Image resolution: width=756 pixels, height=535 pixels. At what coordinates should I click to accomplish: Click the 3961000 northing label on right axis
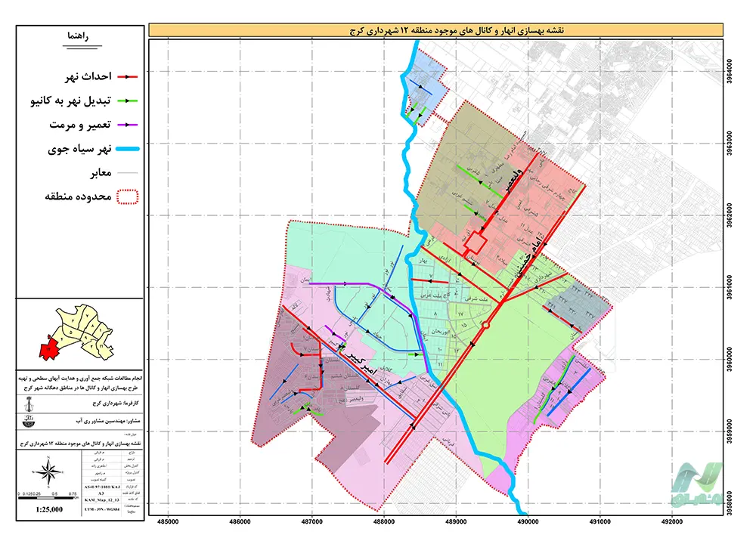(730, 288)
